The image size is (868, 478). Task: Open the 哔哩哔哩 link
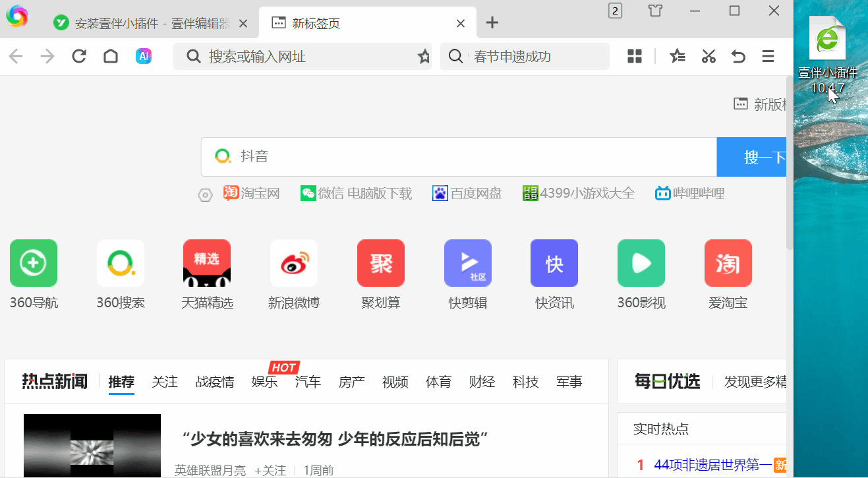click(689, 193)
